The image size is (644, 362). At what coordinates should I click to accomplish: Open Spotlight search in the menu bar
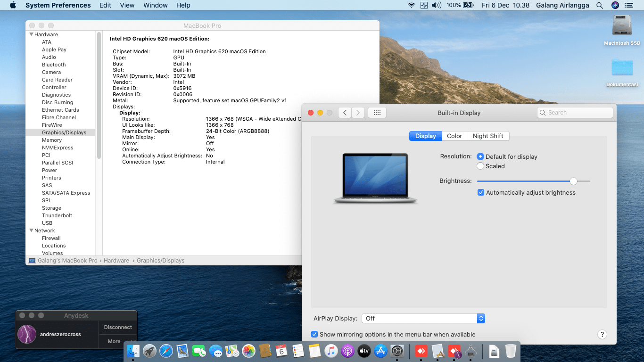tap(600, 5)
